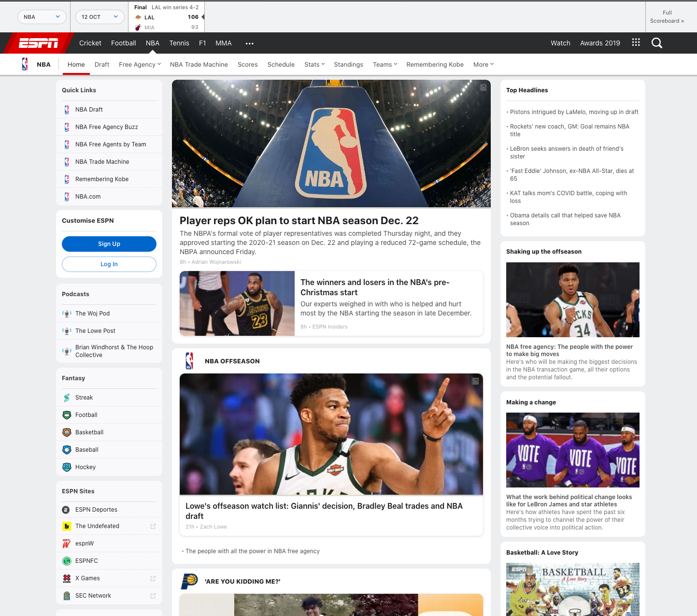Image resolution: width=697 pixels, height=616 pixels.
Task: Open the NBA league dropdown in scoreboard
Action: pyautogui.click(x=42, y=17)
